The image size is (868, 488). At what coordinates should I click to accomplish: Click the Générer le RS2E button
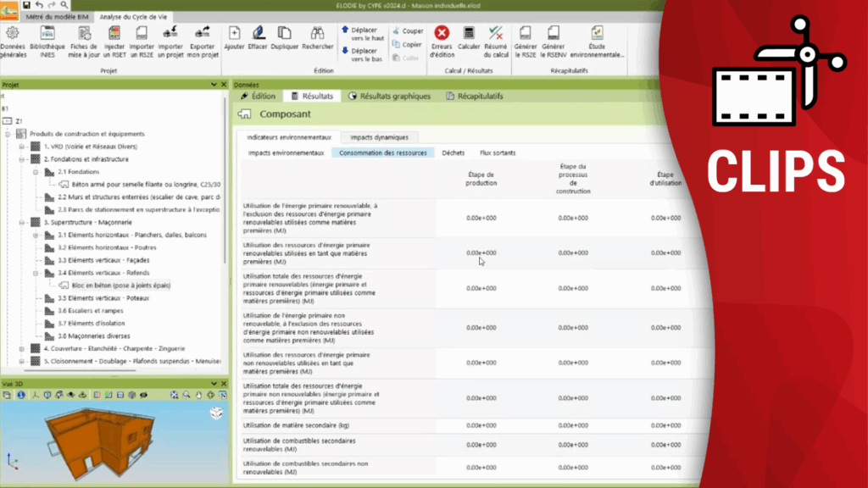pos(526,40)
